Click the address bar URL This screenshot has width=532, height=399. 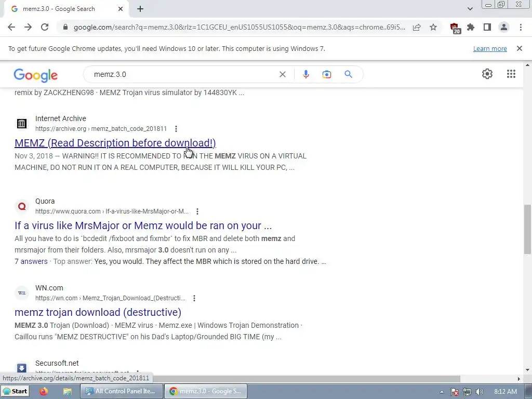pos(239,27)
